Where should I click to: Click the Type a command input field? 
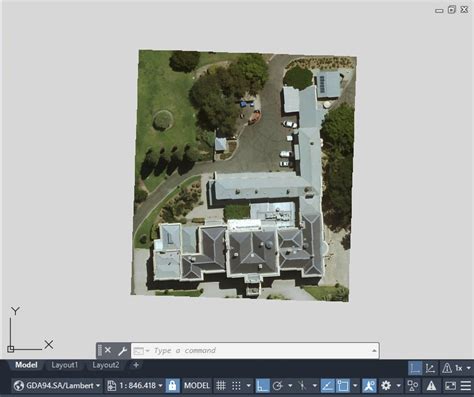pyautogui.click(x=255, y=351)
